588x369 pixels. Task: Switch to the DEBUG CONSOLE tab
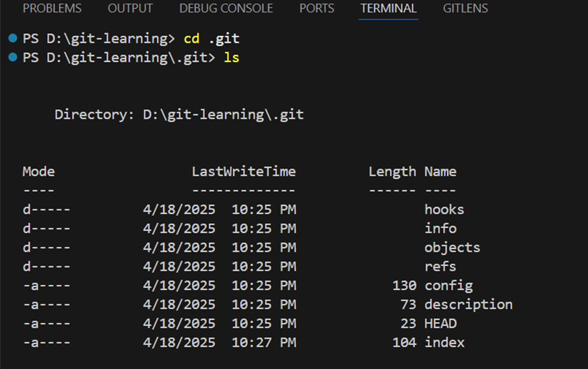click(226, 8)
